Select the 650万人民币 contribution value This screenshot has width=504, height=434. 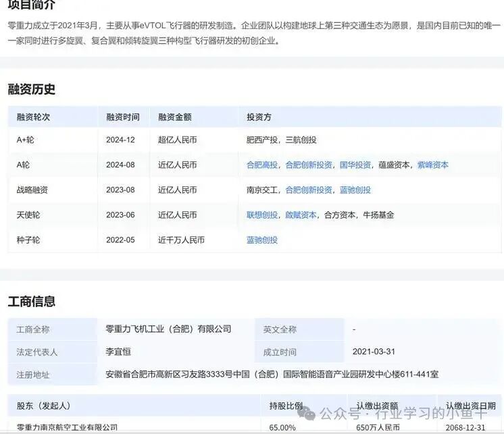pos(378,427)
